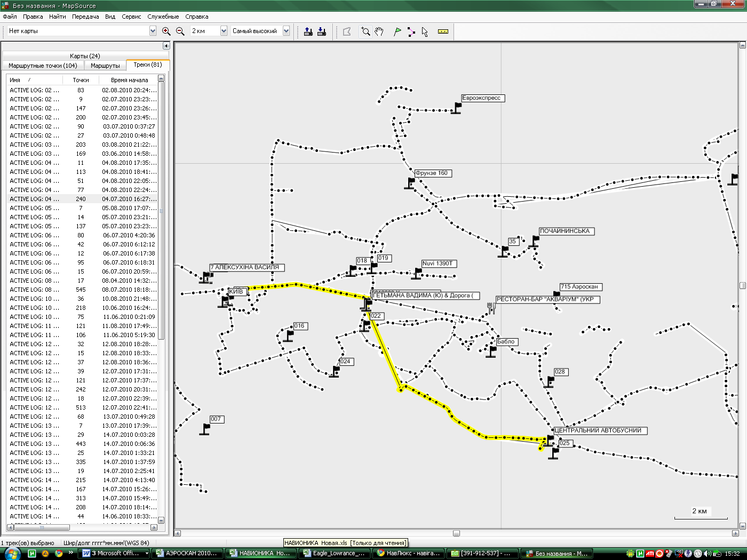Select the Route drawing tool
Image resolution: width=747 pixels, height=560 pixels.
click(x=411, y=31)
